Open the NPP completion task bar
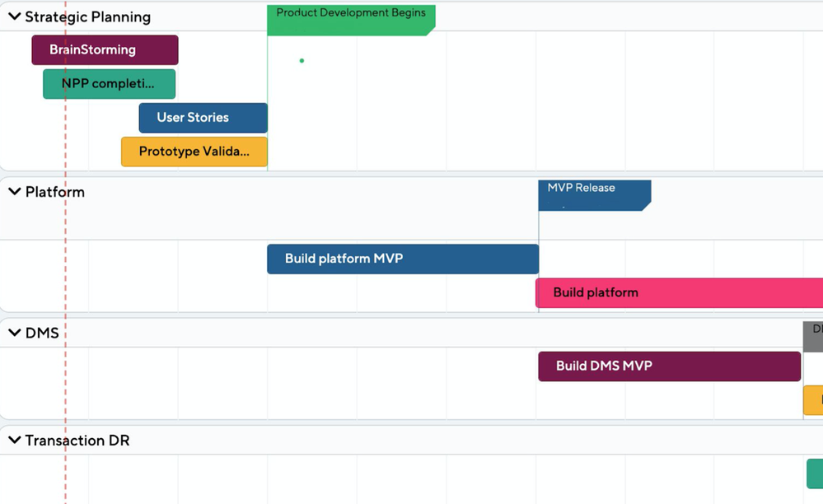The height and width of the screenshot is (504, 823). 109,84
